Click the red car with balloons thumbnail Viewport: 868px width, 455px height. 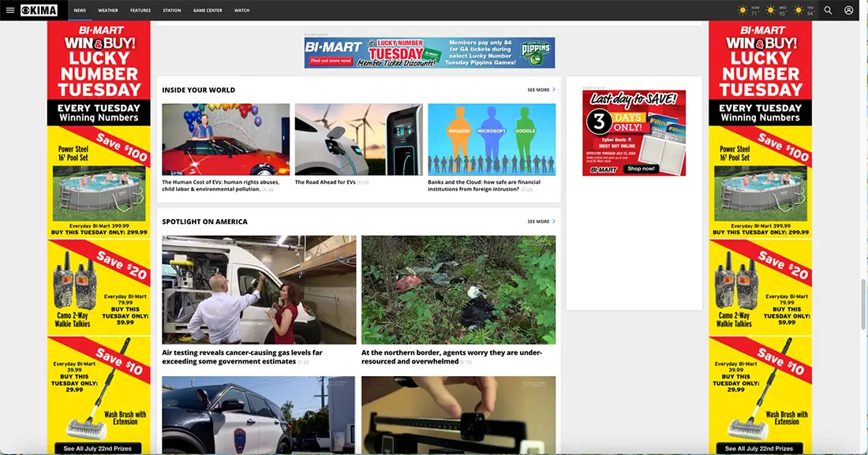tap(226, 140)
